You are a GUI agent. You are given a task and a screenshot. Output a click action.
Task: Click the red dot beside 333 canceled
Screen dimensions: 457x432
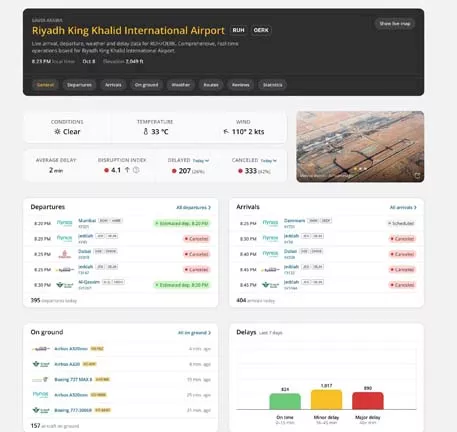tap(240, 171)
